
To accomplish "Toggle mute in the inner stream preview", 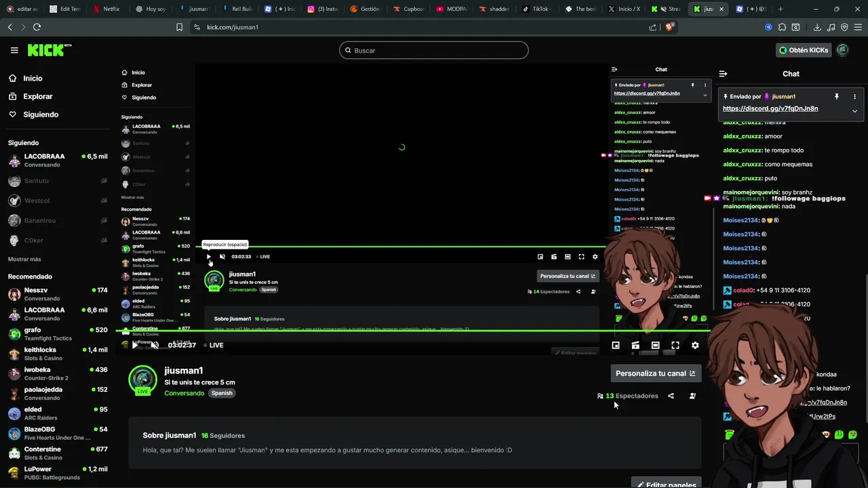I will (222, 256).
